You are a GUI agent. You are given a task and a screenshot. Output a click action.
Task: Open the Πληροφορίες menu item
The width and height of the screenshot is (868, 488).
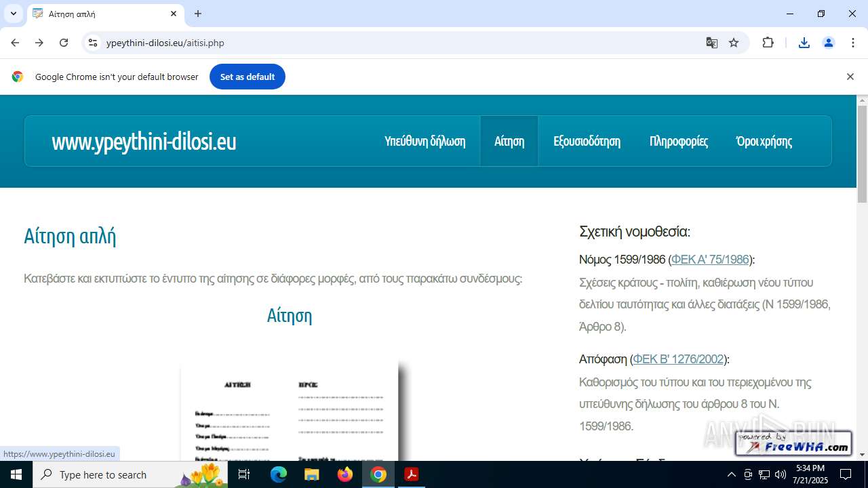679,141
